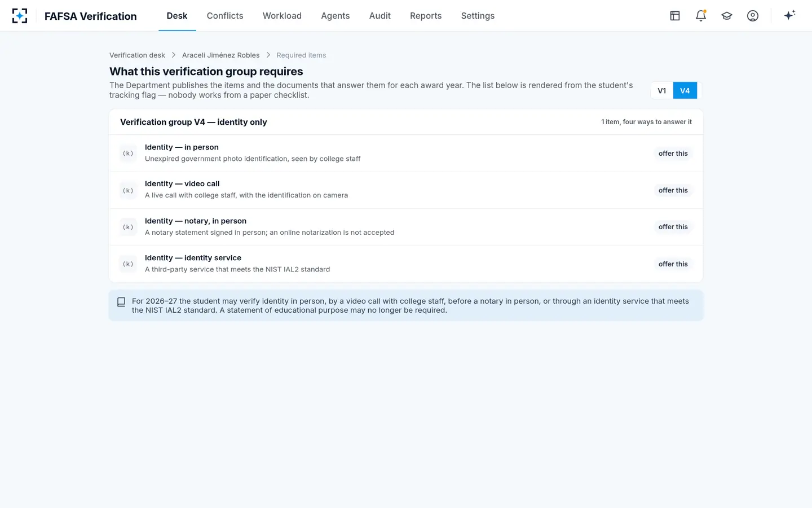Switch to verification group V1
Image resolution: width=812 pixels, height=508 pixels.
662,90
